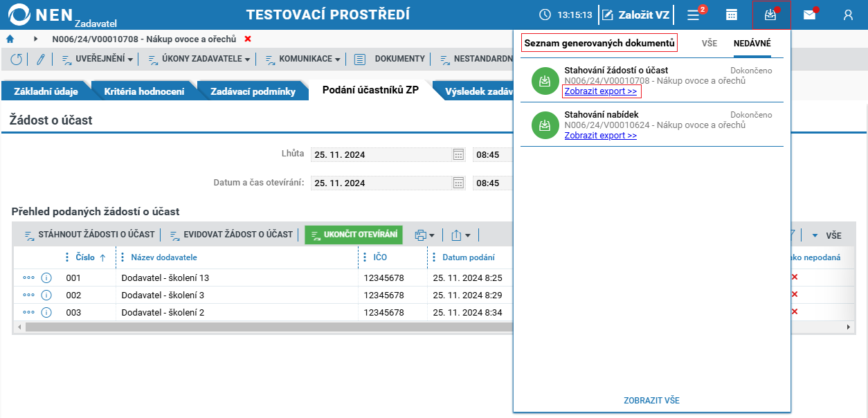Click the Datum a čas otevírání date field
Screen dimensions: 868x418
[x=381, y=183]
